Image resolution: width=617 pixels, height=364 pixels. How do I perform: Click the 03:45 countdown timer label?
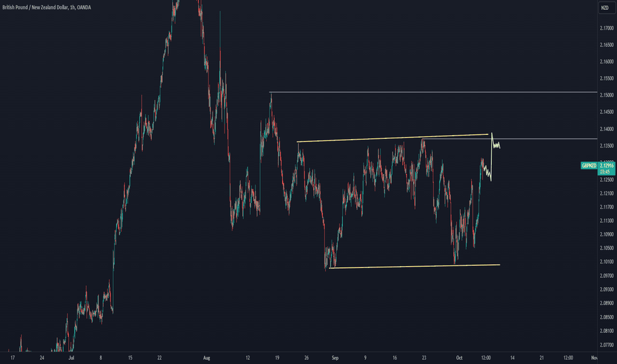tap(606, 171)
